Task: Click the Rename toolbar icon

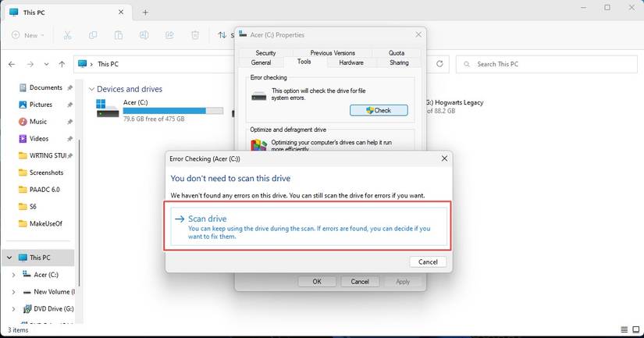Action: click(144, 35)
